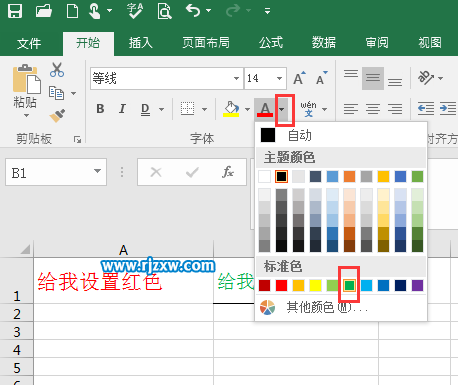Image resolution: width=458 pixels, height=385 pixels.
Task: Create a new blank document icon
Action: [x=72, y=11]
